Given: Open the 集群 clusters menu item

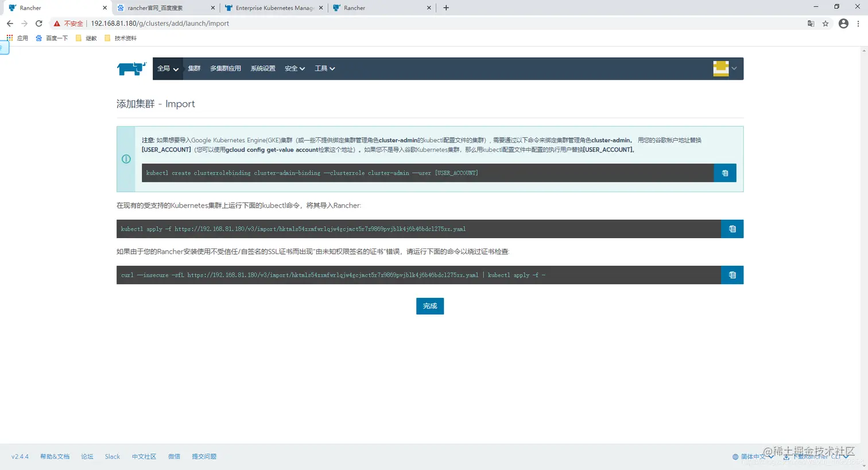Looking at the screenshot, I should click(194, 68).
